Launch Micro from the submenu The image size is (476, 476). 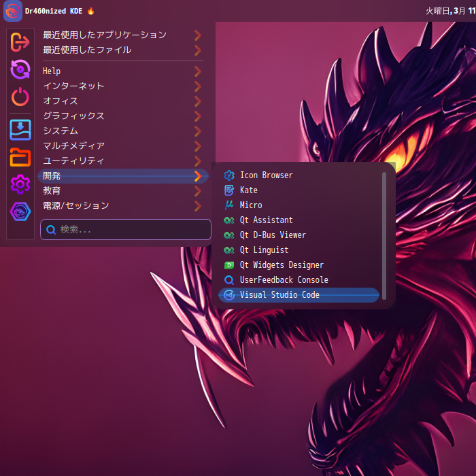click(x=299, y=205)
